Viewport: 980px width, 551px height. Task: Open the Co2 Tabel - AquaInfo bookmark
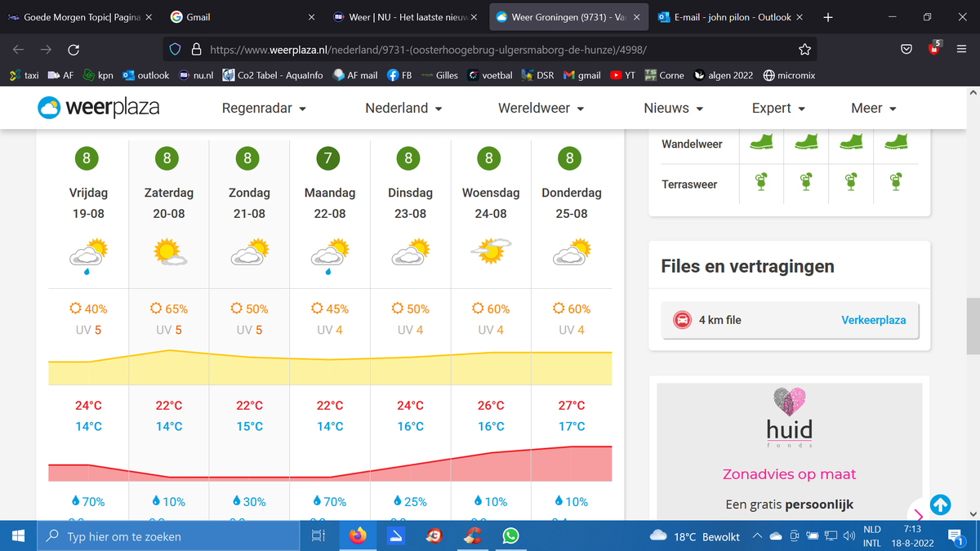point(273,75)
